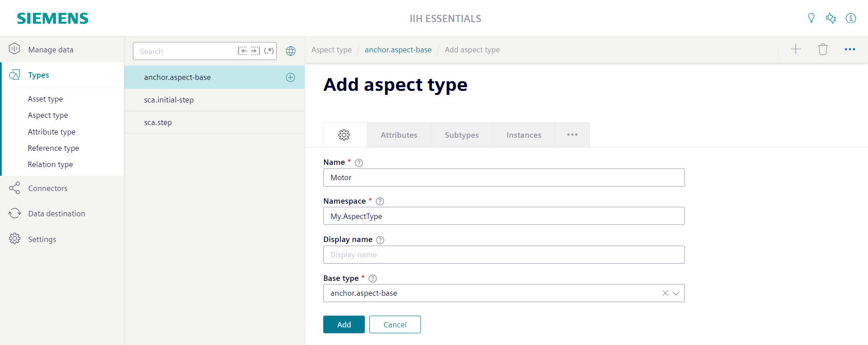Open Reference type in sidebar
Screen dimensions: 868x345
(x=53, y=148)
